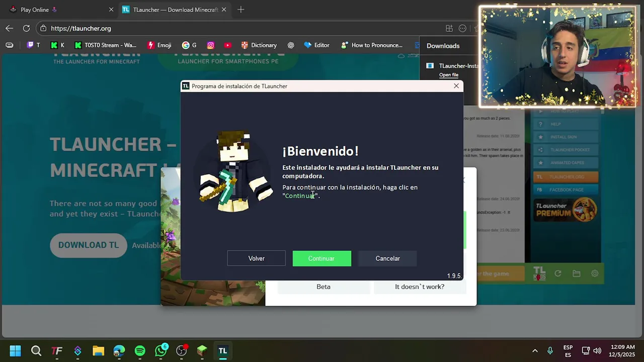
Task: Open the Dictionary bookmark
Action: click(259, 45)
